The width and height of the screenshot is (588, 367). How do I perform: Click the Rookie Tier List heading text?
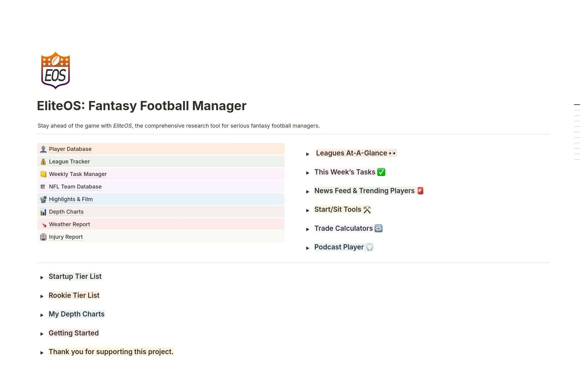74,295
